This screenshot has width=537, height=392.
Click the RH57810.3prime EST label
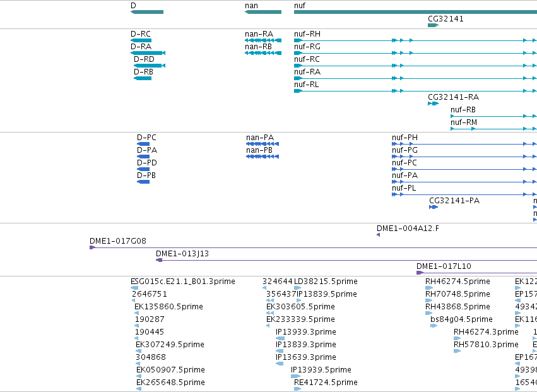[486, 345]
